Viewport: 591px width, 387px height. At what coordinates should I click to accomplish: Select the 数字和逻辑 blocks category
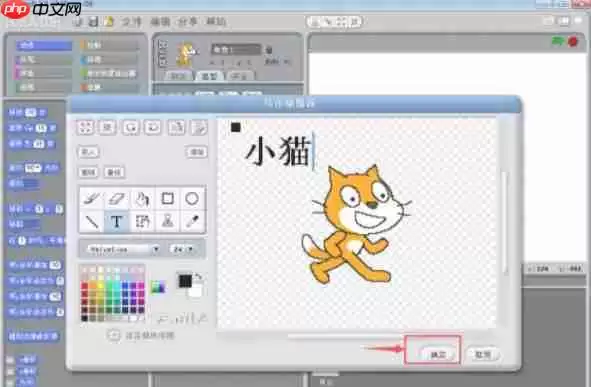tap(109, 73)
